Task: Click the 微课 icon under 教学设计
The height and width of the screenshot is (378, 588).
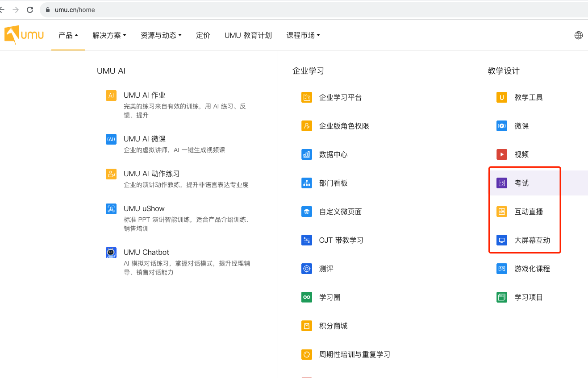Action: click(x=502, y=126)
